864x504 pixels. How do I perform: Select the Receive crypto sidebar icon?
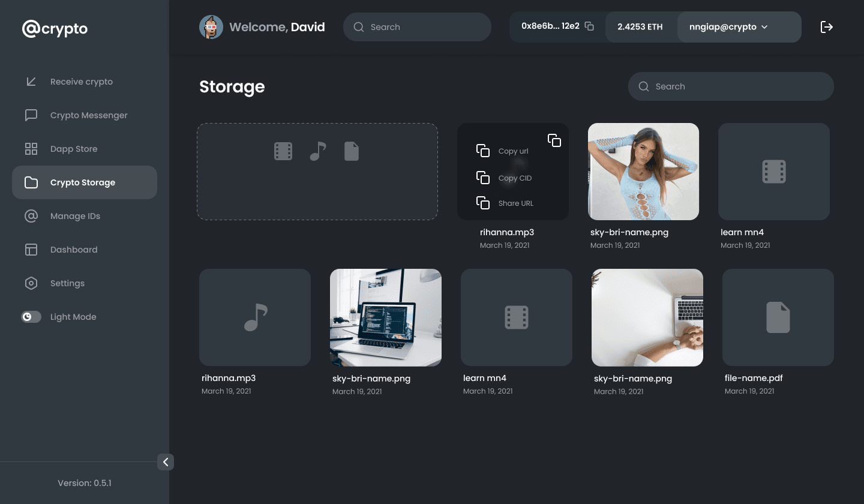(x=31, y=82)
